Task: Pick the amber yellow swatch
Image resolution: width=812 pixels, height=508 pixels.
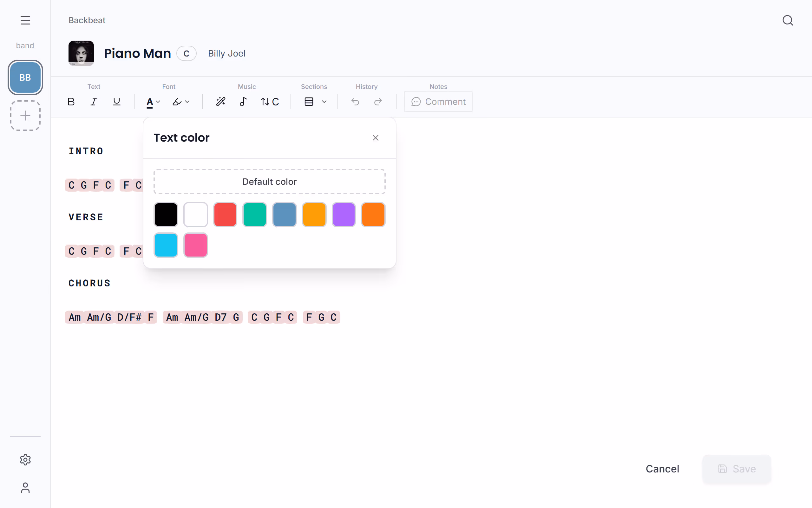Action: coord(314,214)
